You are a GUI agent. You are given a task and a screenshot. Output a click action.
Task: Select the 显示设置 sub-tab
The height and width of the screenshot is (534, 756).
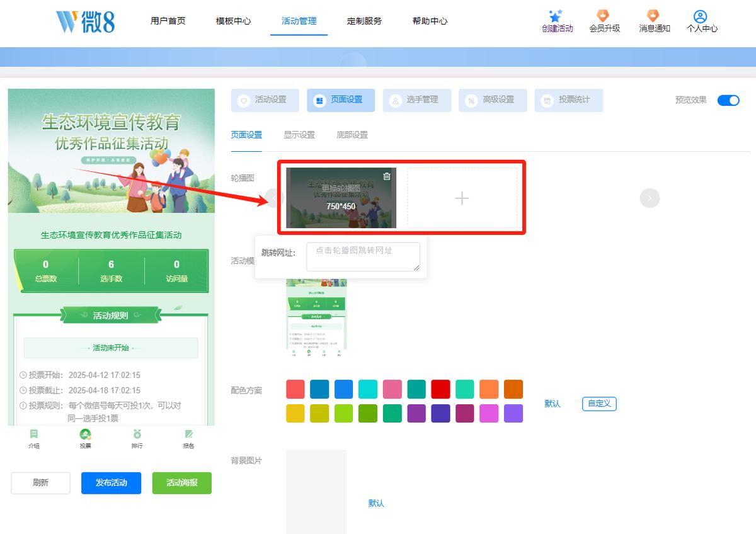pyautogui.click(x=299, y=135)
